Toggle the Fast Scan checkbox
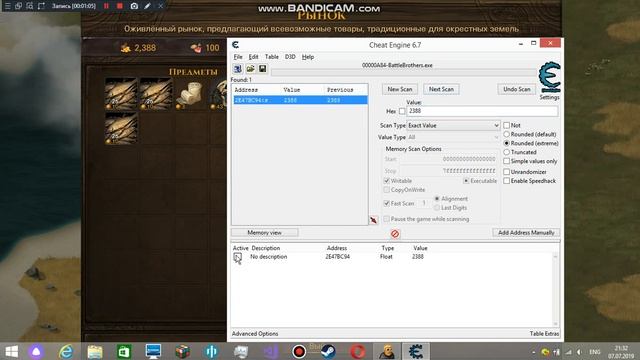 click(x=387, y=203)
